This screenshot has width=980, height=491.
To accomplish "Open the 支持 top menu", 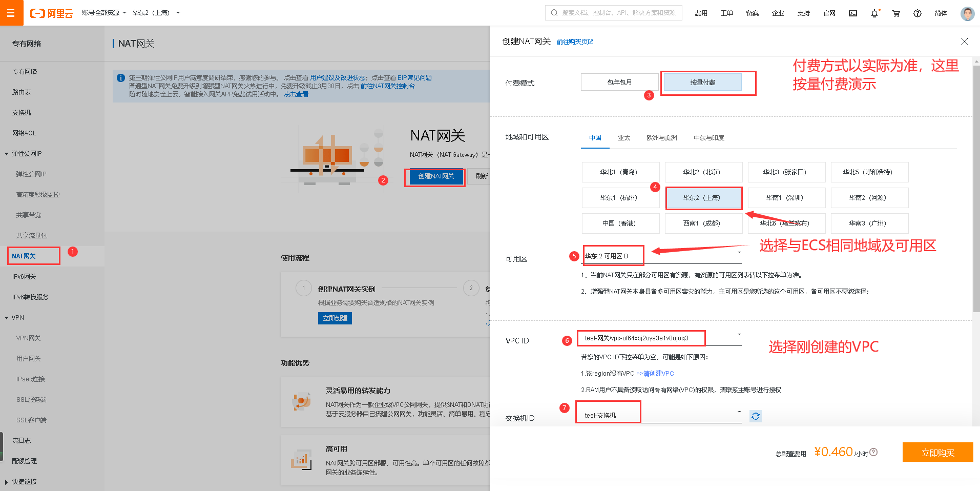I will 804,13.
